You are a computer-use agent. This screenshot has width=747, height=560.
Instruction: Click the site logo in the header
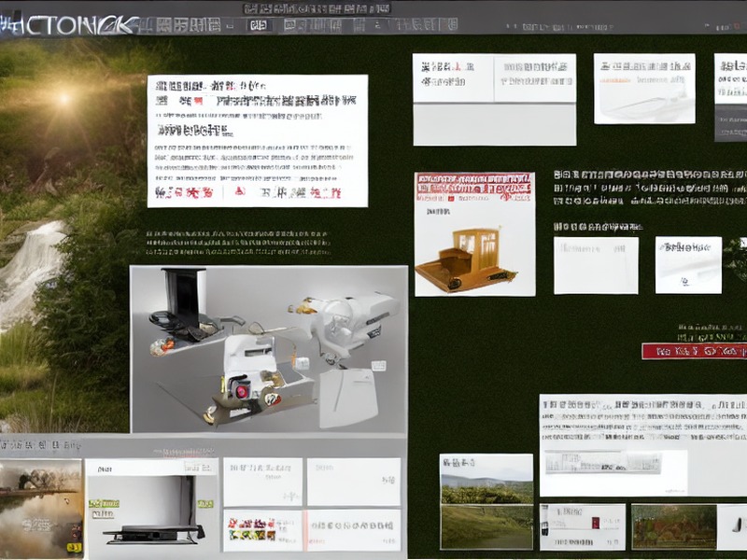point(69,25)
